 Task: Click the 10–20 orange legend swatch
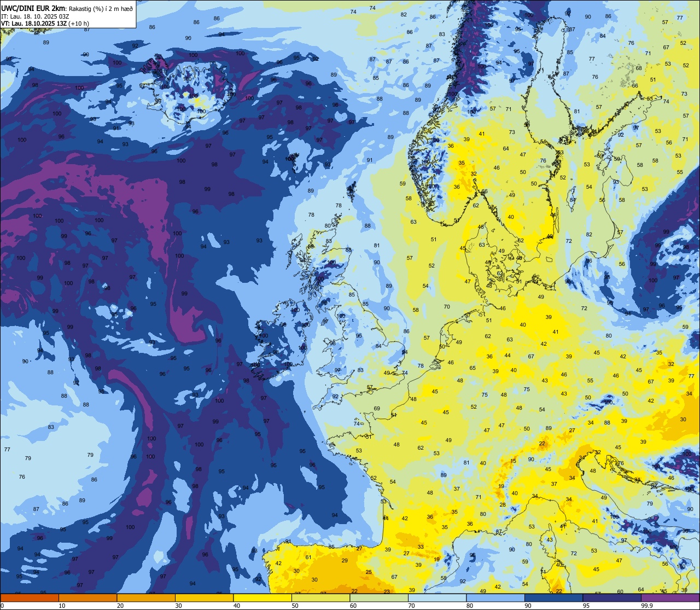(x=87, y=597)
